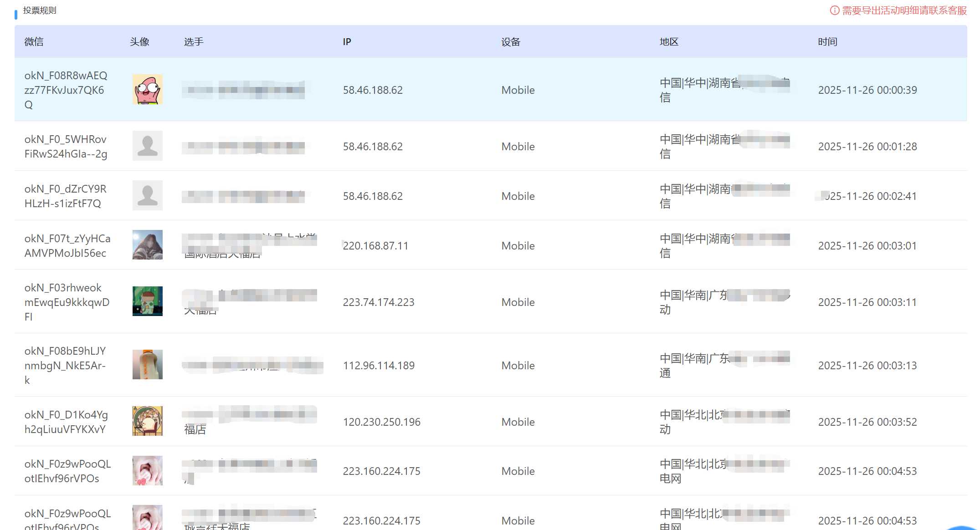
Task: Click the IP column header
Action: coord(347,42)
